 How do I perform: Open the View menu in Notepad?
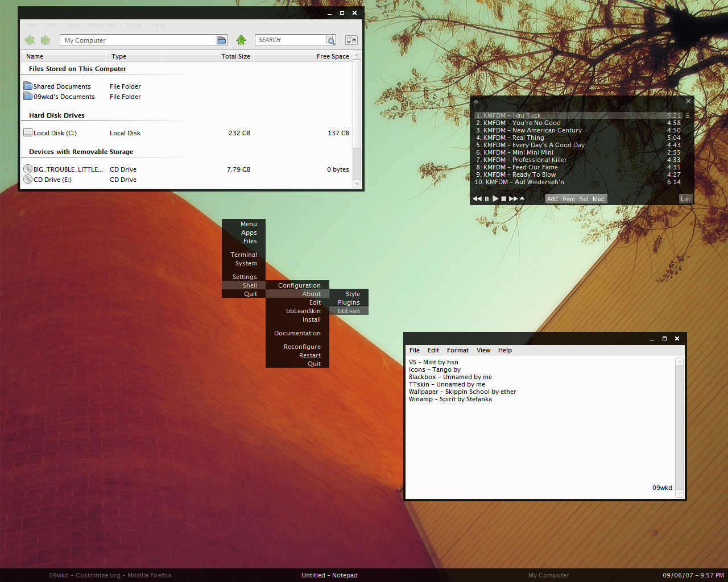click(x=483, y=350)
